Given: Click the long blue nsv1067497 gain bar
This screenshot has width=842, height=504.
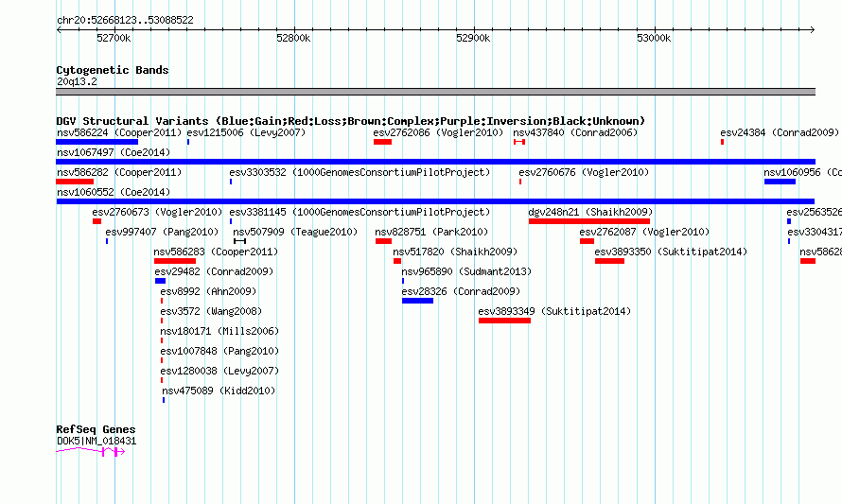Looking at the screenshot, I should pyautogui.click(x=435, y=162).
